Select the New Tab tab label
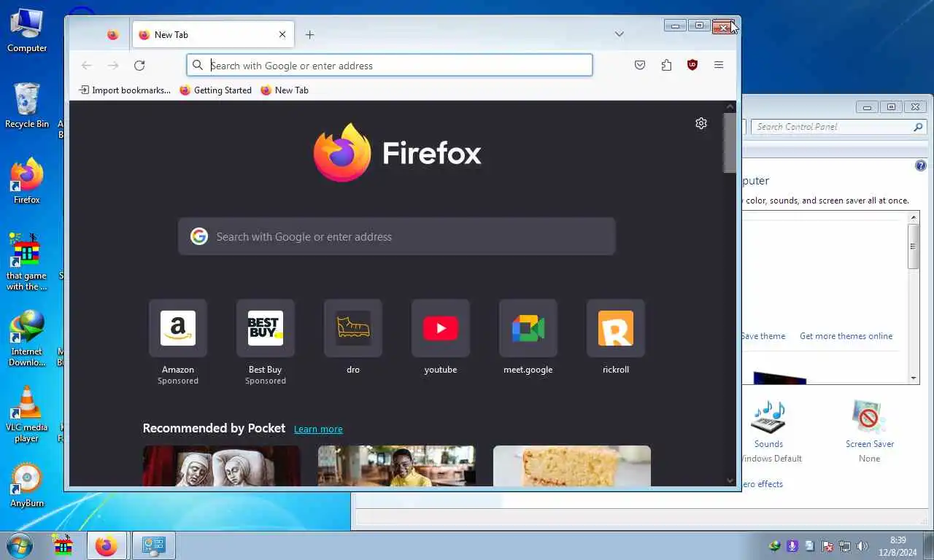This screenshot has width=934, height=560. coord(171,34)
